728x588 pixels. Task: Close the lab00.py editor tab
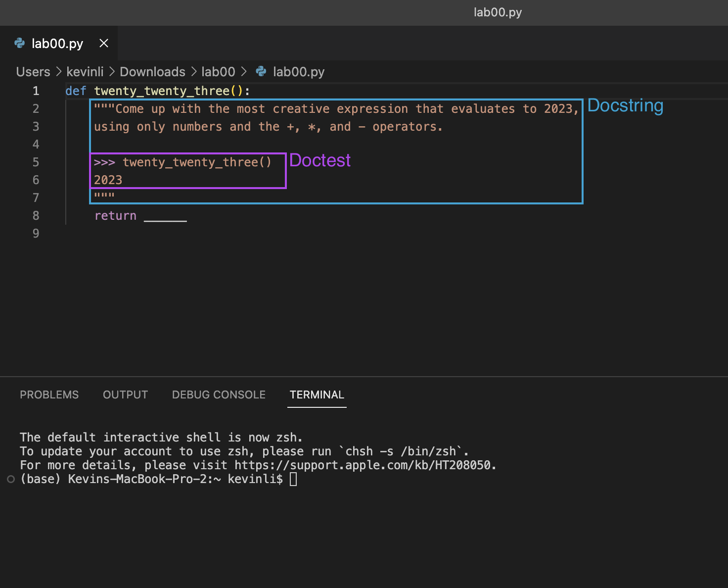coord(104,44)
